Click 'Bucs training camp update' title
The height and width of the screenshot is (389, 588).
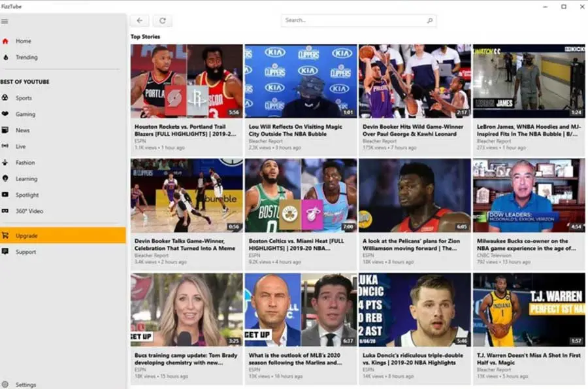[186, 359]
